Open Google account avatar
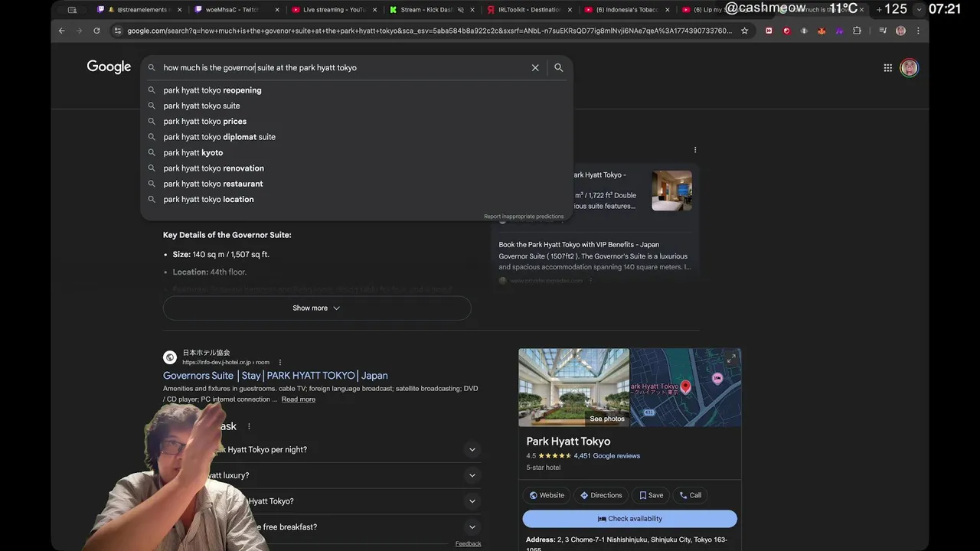Image resolution: width=980 pixels, height=551 pixels. (x=909, y=67)
